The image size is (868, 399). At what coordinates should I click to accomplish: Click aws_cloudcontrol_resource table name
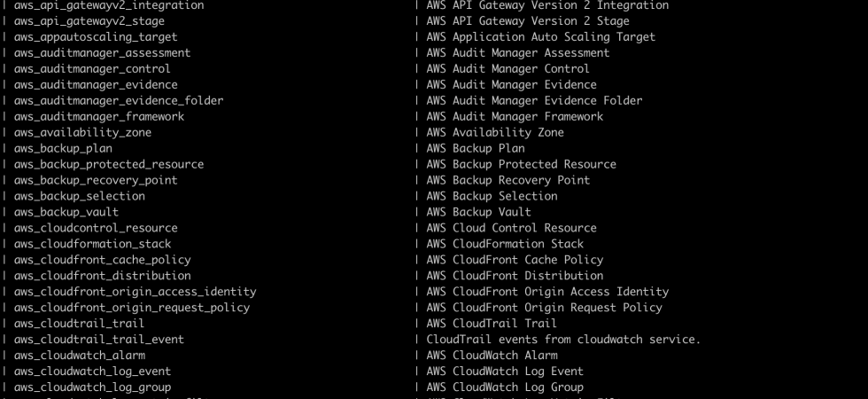tap(96, 228)
